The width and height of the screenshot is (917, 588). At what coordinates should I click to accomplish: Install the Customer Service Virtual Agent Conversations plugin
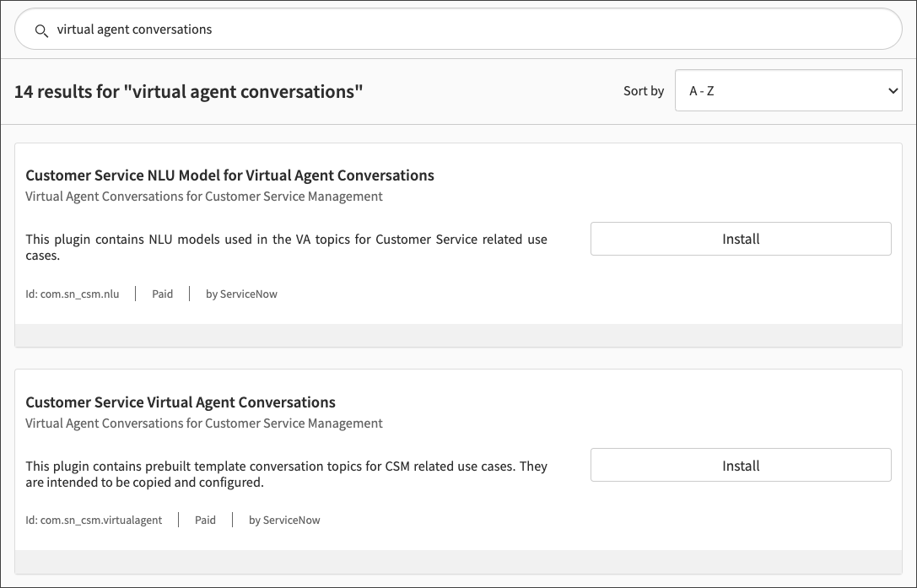(x=740, y=465)
